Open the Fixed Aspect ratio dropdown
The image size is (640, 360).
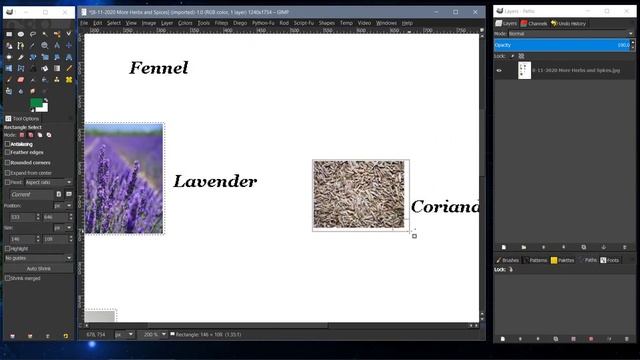click(x=49, y=182)
